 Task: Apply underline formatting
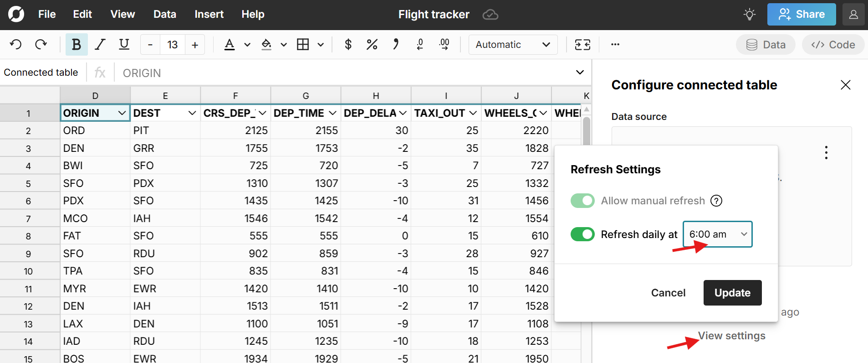click(124, 45)
